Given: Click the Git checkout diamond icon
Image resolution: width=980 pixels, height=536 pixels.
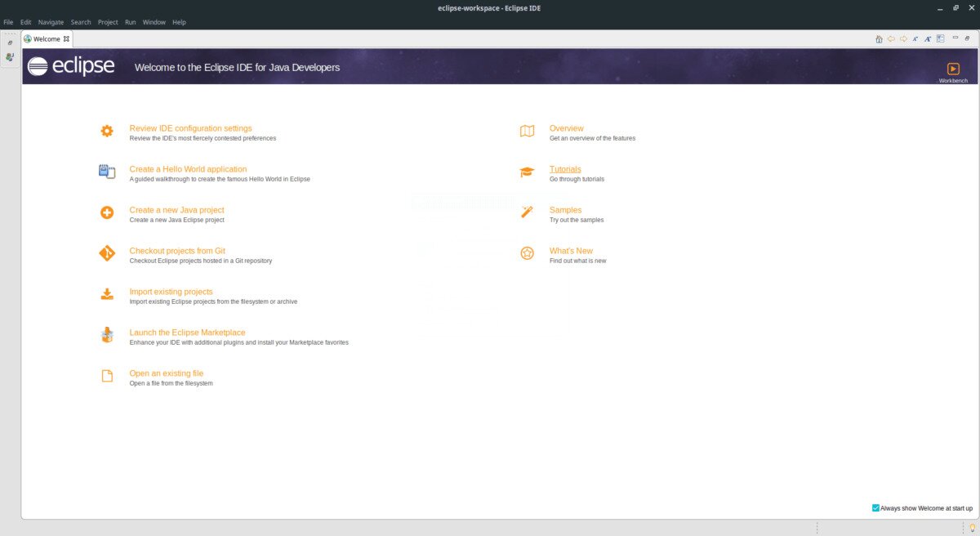Looking at the screenshot, I should point(107,253).
